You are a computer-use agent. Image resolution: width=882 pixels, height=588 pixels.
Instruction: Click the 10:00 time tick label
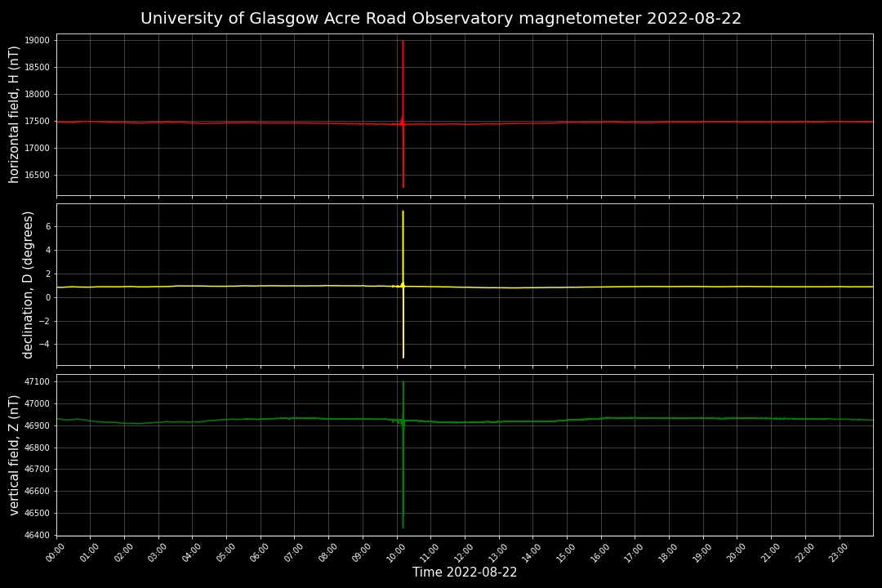(x=395, y=553)
